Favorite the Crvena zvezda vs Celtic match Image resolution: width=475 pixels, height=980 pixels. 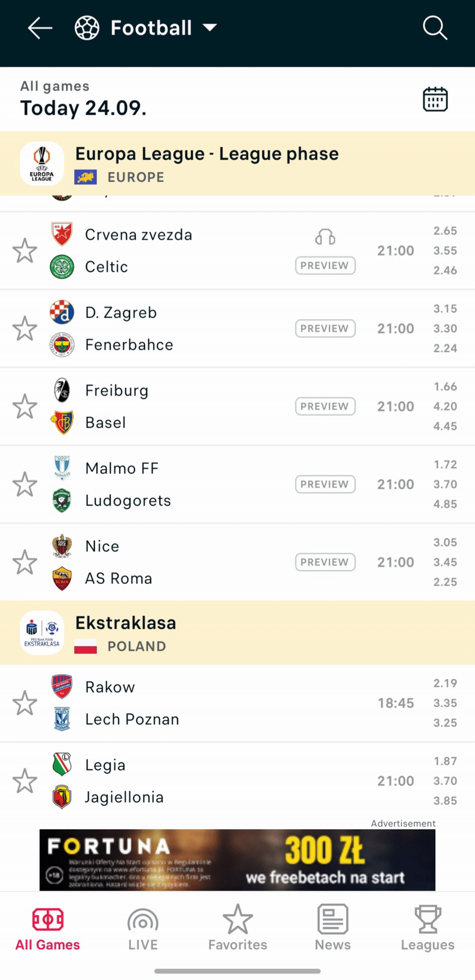point(25,251)
